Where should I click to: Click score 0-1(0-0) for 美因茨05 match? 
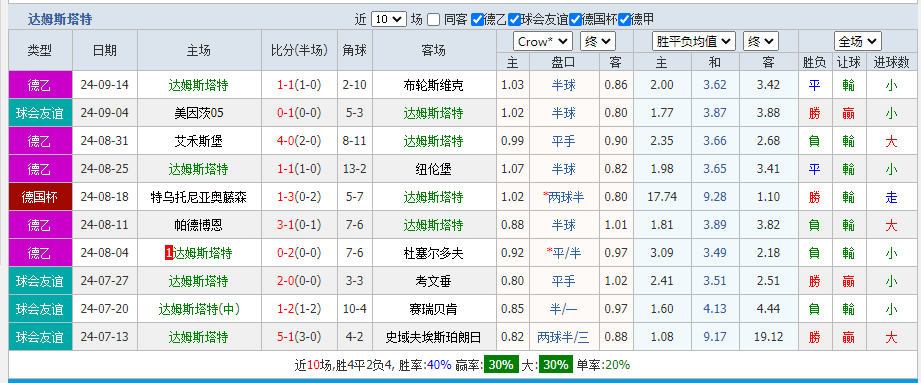(300, 113)
